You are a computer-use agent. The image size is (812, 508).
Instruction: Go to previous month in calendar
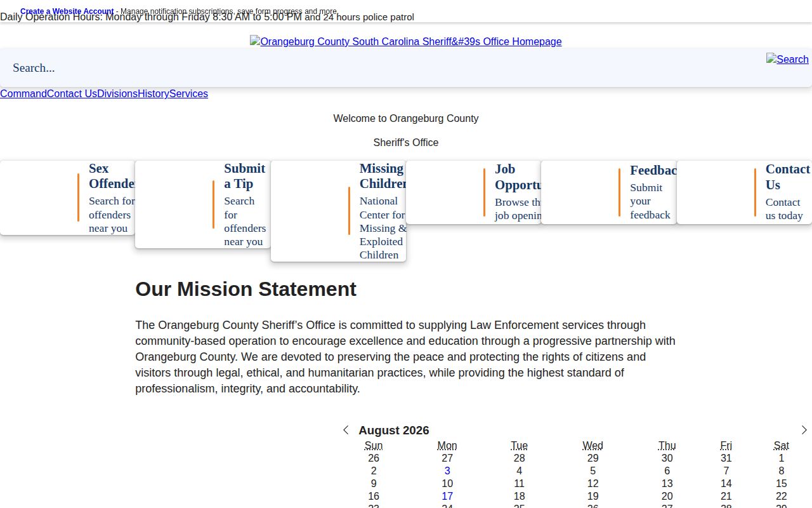[346, 430]
